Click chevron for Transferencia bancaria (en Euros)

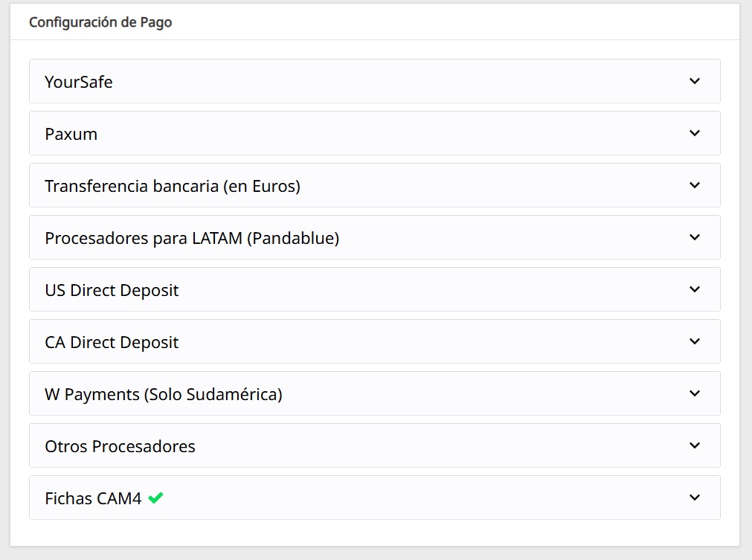pos(695,185)
